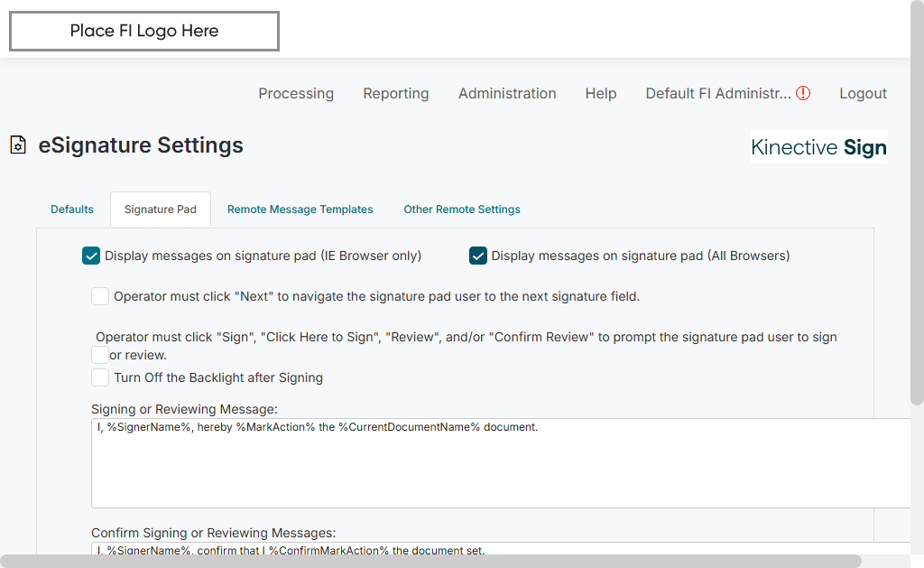Image resolution: width=924 pixels, height=568 pixels.
Task: Open Default FI Administrator user menu
Action: [x=717, y=93]
